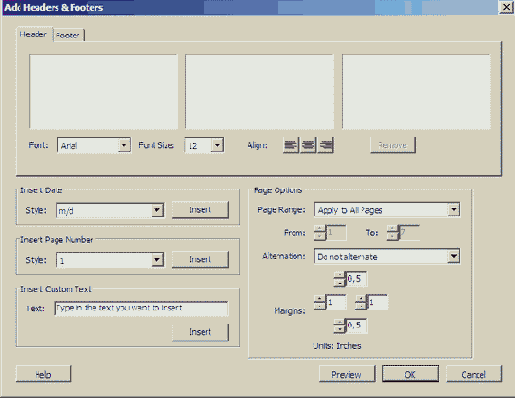Viewport: 515px width, 398px height.
Task: Open Help for headers and footers
Action: point(43,374)
